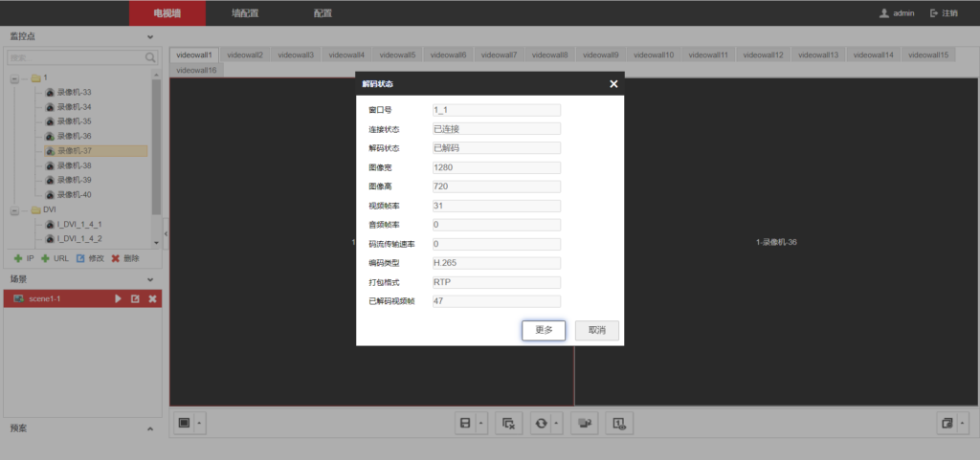Click the 取消 button
Image resolution: width=980 pixels, height=460 pixels.
(597, 330)
